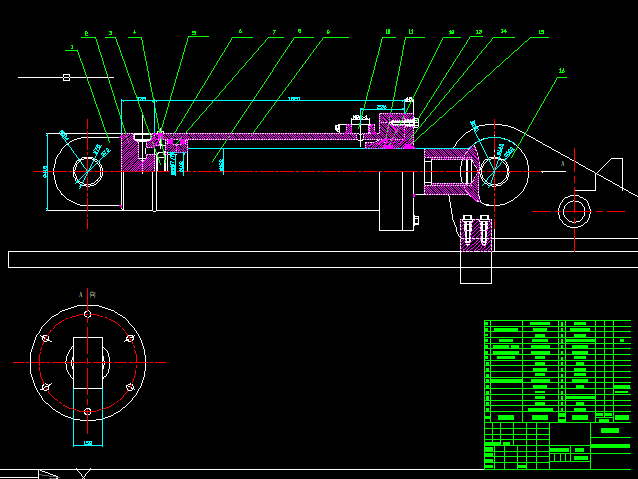This screenshot has width=638, height=479.
Task: Pick the lower-right bolt hole on the flange
Action: pyautogui.click(x=130, y=387)
